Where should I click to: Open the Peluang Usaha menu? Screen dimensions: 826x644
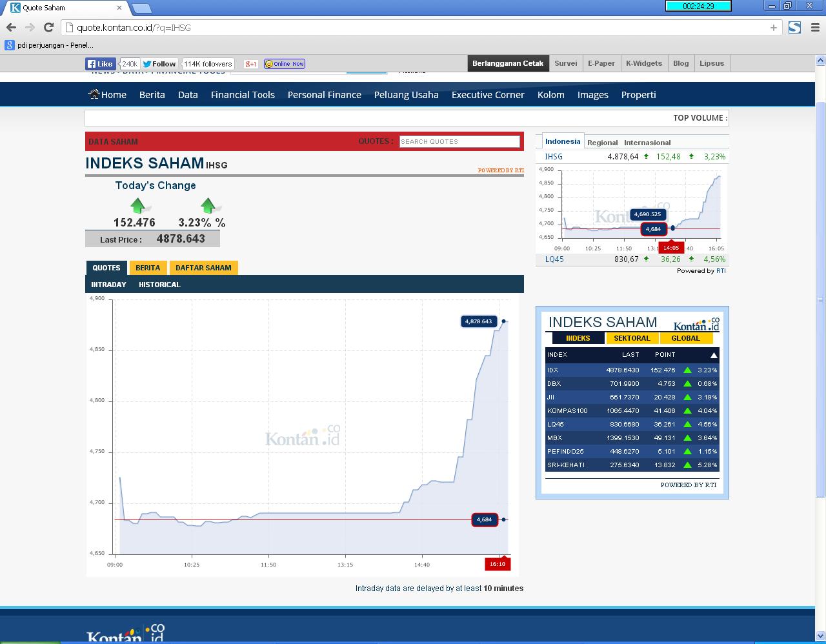407,94
